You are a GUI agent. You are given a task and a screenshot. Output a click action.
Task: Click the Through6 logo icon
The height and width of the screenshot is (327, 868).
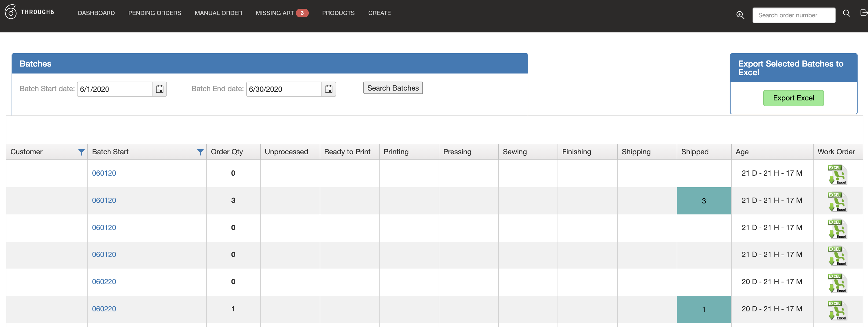[10, 12]
